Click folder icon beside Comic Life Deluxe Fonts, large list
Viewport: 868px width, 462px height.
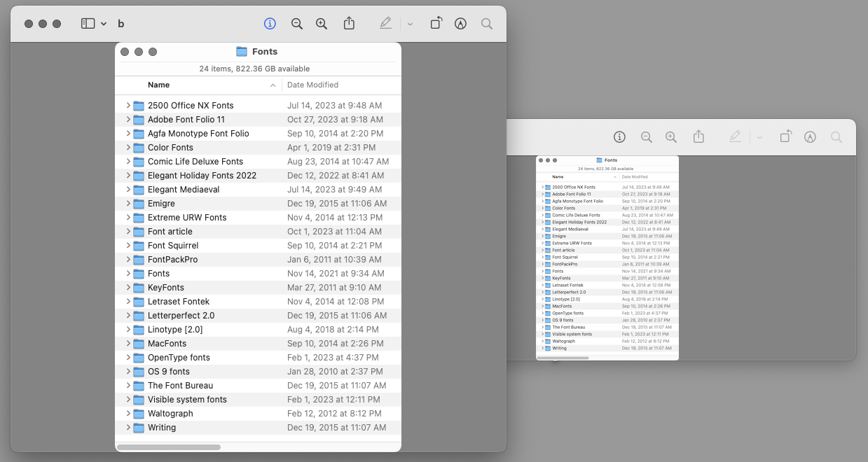pyautogui.click(x=139, y=161)
